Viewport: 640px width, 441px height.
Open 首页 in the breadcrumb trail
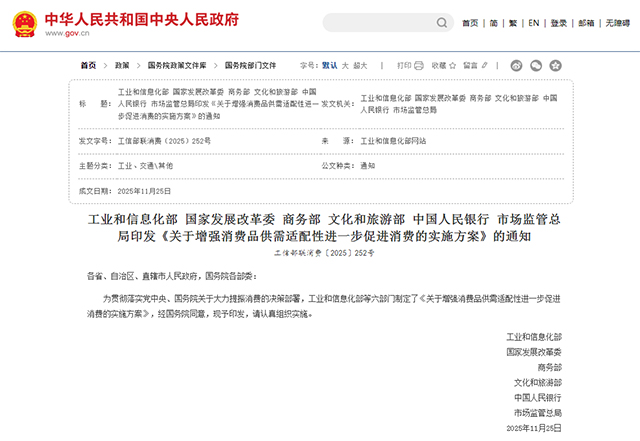(88, 65)
